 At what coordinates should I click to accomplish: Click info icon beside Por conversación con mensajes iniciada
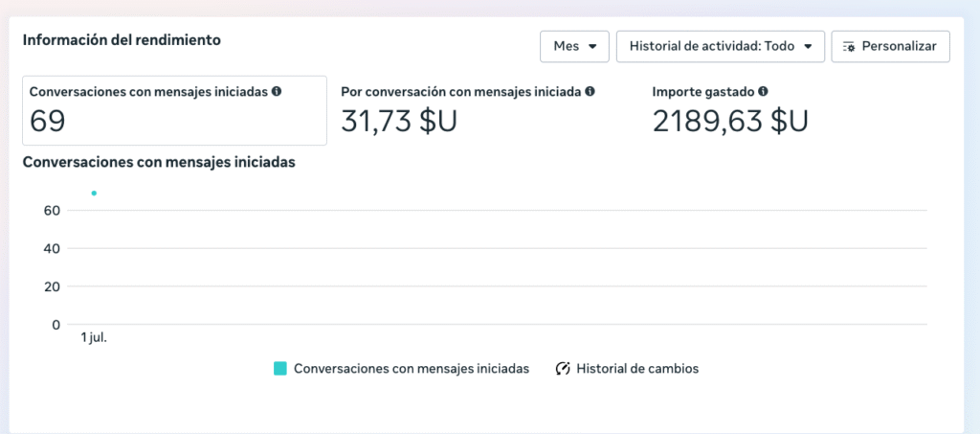click(x=590, y=92)
